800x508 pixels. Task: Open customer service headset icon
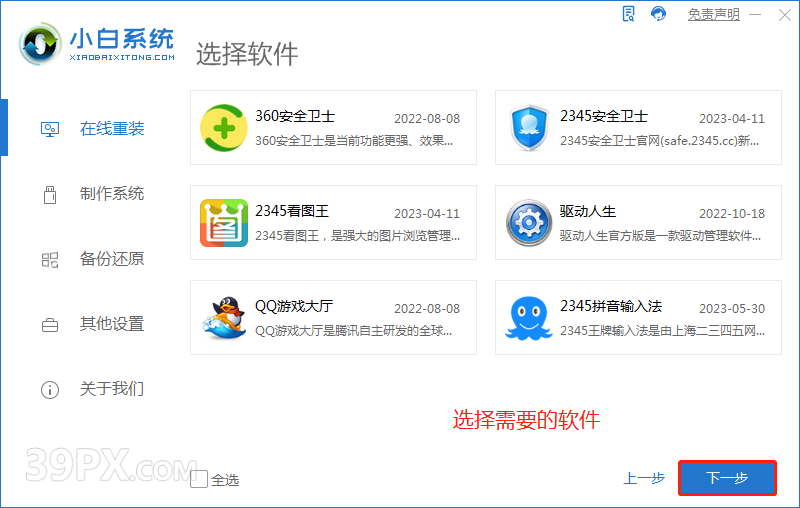[x=658, y=14]
